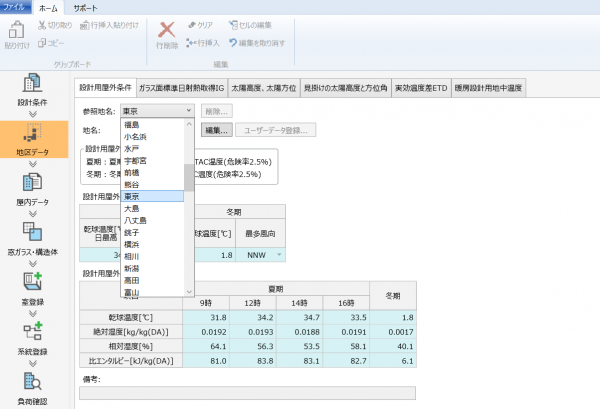600x409 pixels.
Task: Choose 小名浜 from the location list
Action: (x=152, y=137)
